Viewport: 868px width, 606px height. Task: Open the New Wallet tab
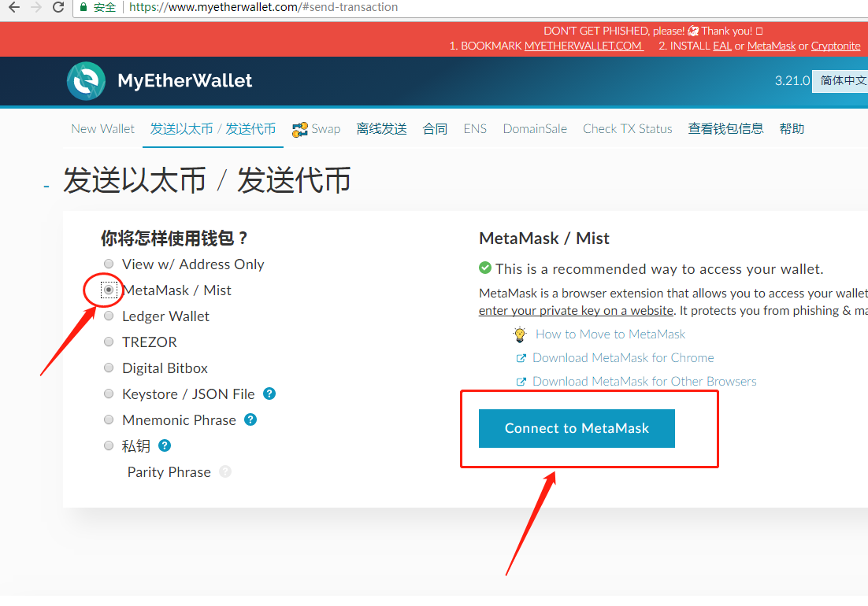[102, 129]
